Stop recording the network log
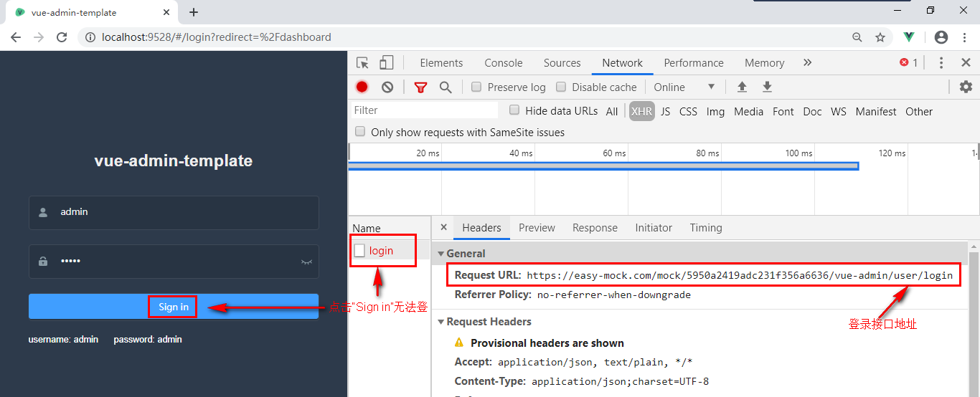980x397 pixels. (x=362, y=87)
